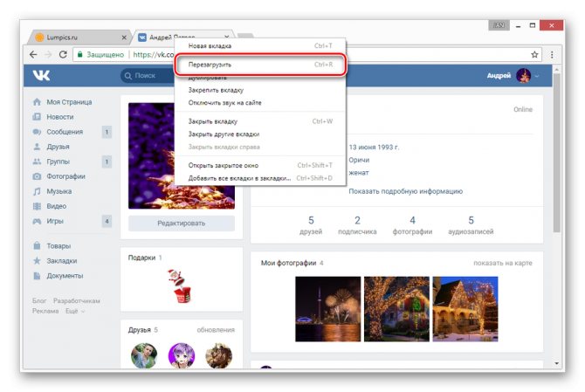
Task: Click the Игры badge showing 4
Action: (x=107, y=221)
